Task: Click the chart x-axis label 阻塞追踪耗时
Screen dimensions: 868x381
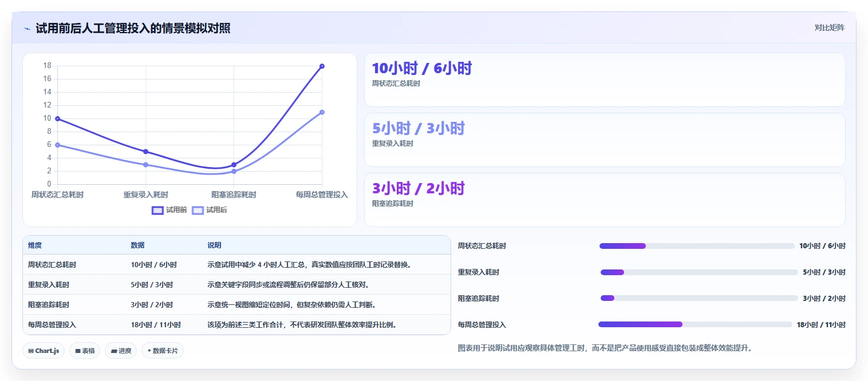Action: [234, 195]
